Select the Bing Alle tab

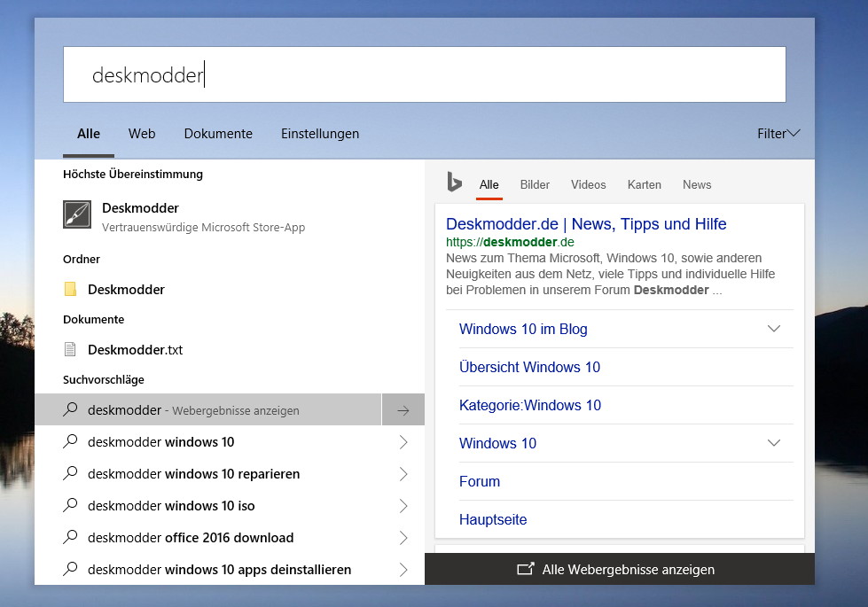tap(489, 185)
